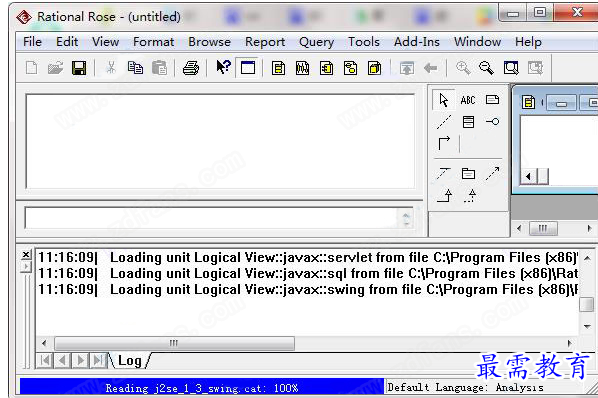The width and height of the screenshot is (598, 398).
Task: Pick the ABC Text Box tool
Action: point(468,100)
